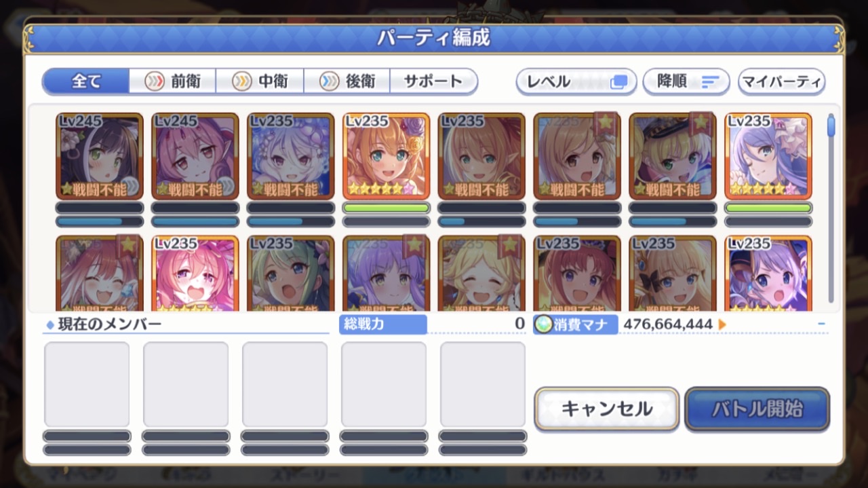This screenshot has width=868, height=488.
Task: Open the レベル sort criteria dropdown
Action: pyautogui.click(x=576, y=82)
